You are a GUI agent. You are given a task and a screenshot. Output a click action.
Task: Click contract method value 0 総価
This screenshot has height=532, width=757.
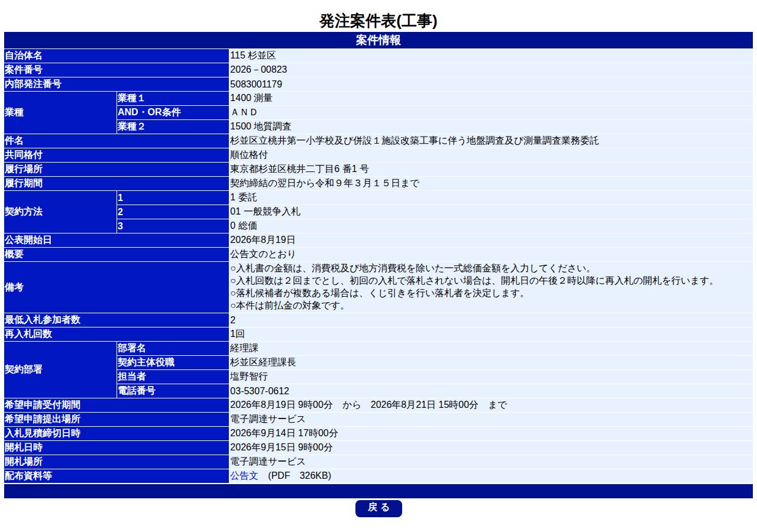click(x=244, y=226)
